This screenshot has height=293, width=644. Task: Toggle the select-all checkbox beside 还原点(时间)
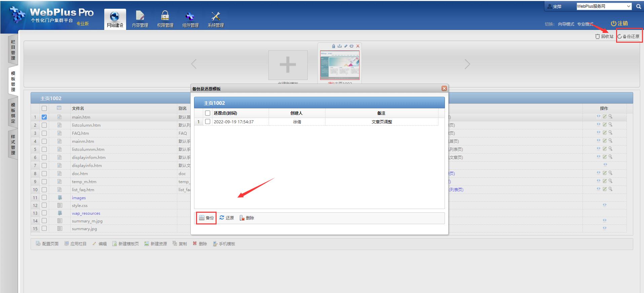click(x=207, y=113)
